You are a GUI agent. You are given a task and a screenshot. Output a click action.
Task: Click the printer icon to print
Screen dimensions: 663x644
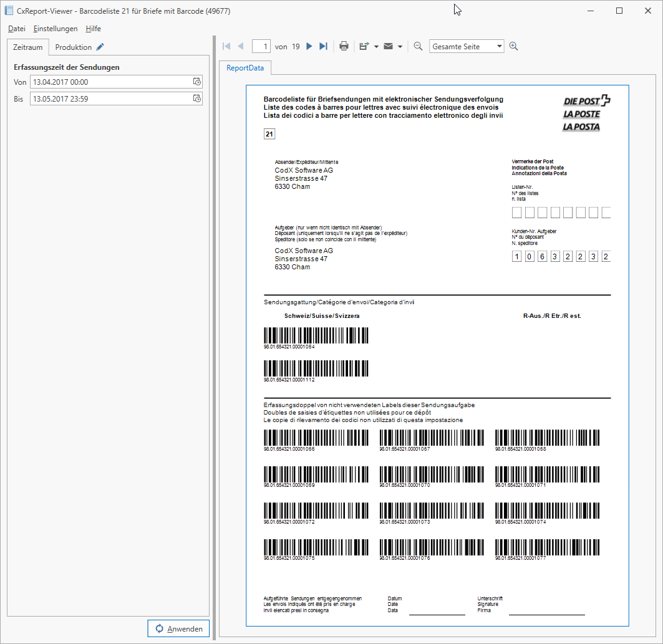pyautogui.click(x=344, y=47)
